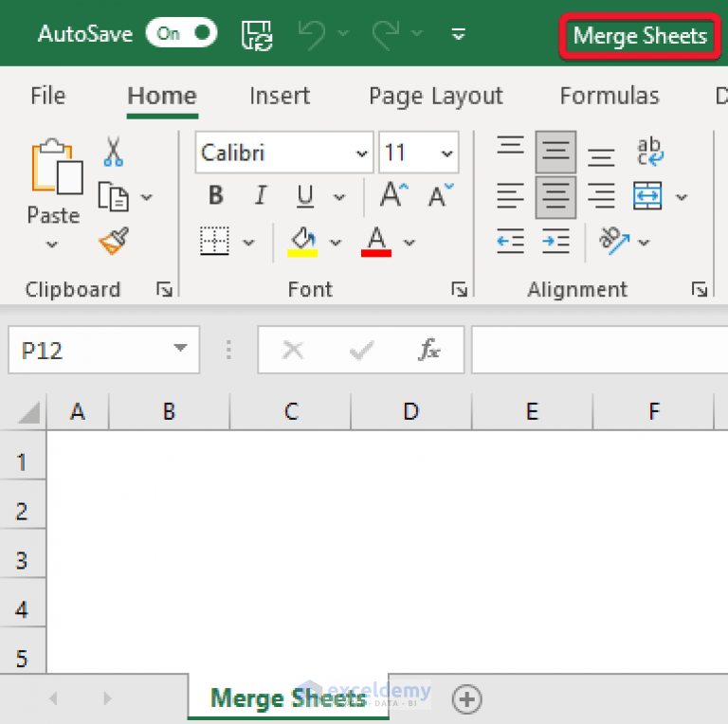Click Increase Indent icon
728x724 pixels.
coord(555,241)
